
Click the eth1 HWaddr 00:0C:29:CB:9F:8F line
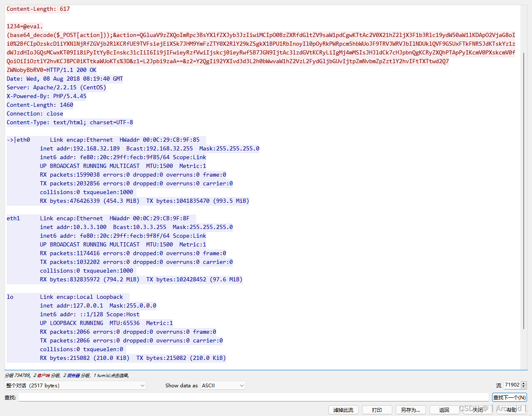[101, 218]
